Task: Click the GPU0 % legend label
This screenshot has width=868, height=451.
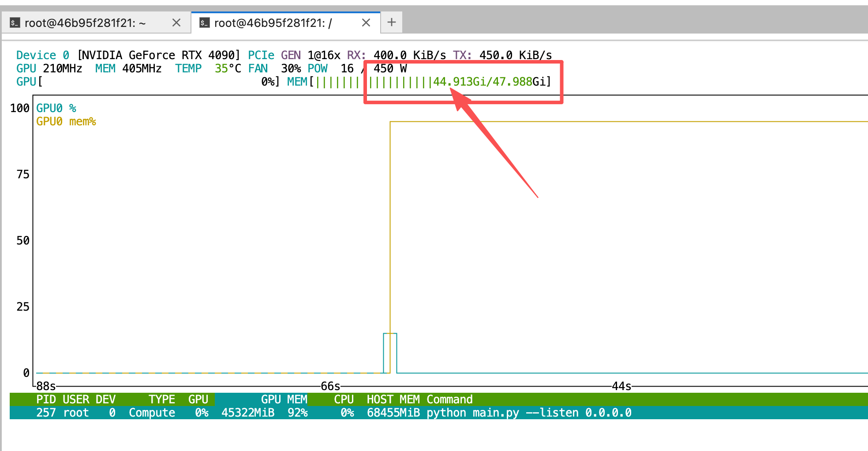Action: pos(56,108)
